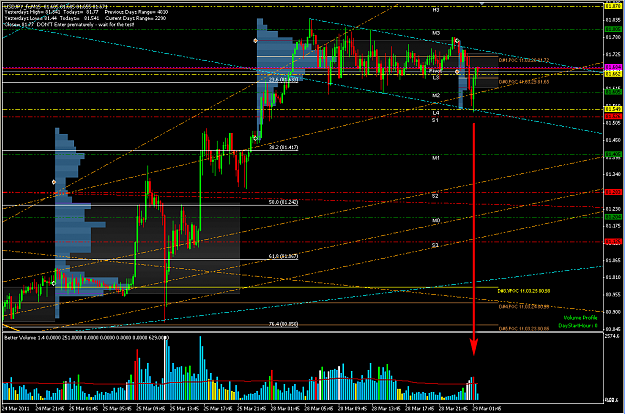Select the 25 Mar 17:45 time label

coord(218,408)
